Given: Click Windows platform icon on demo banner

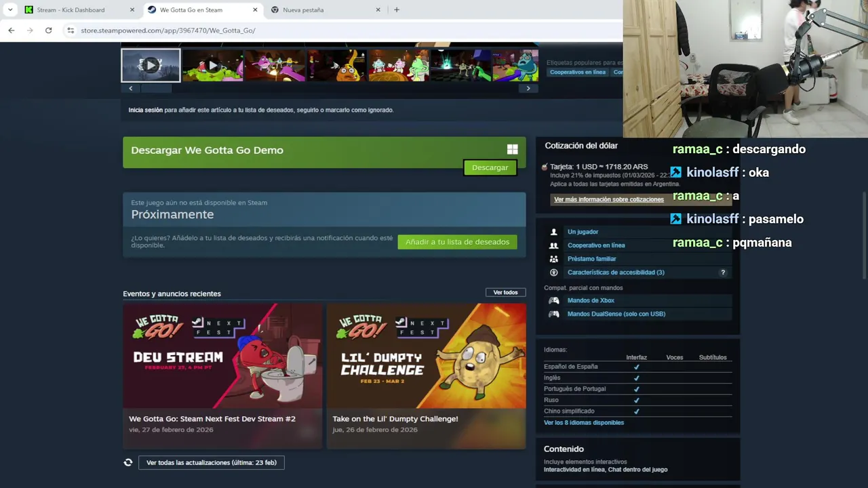Looking at the screenshot, I should [513, 150].
